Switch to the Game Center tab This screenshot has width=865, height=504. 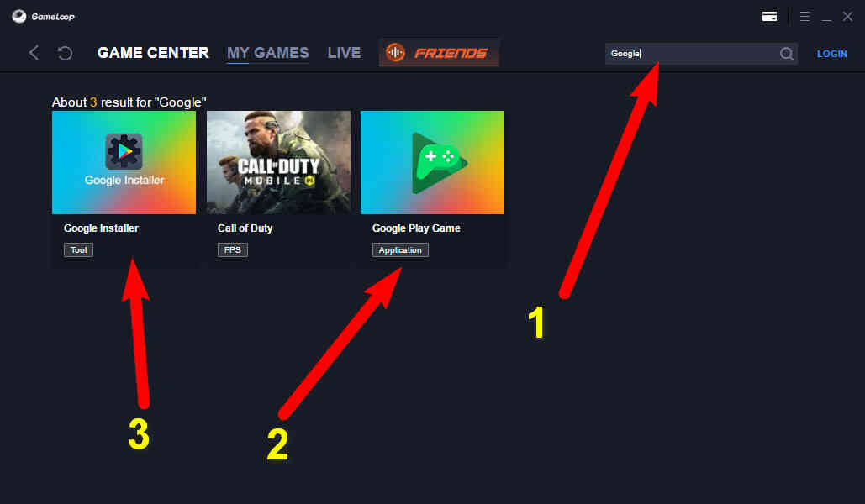[153, 53]
